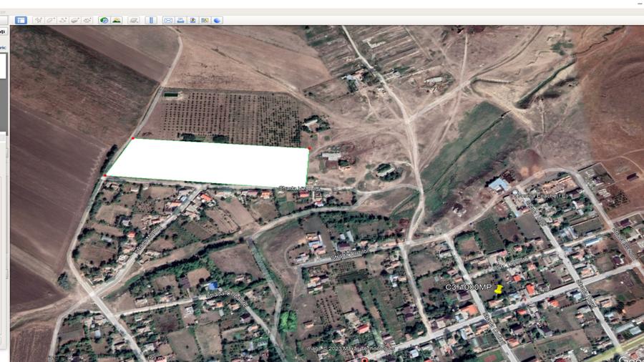Start the Record a Tour tool
The height and width of the screenshot is (362, 644).
click(87, 20)
